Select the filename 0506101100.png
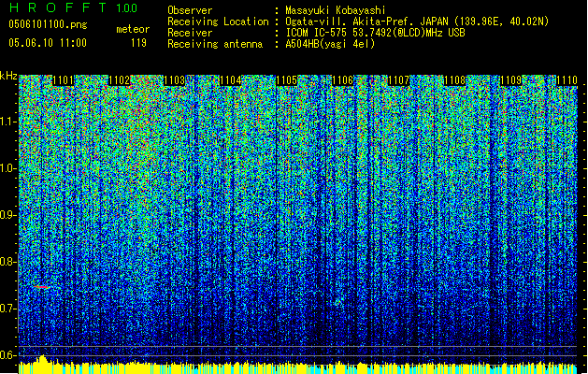Screen dimensions: 588x374 (48, 24)
